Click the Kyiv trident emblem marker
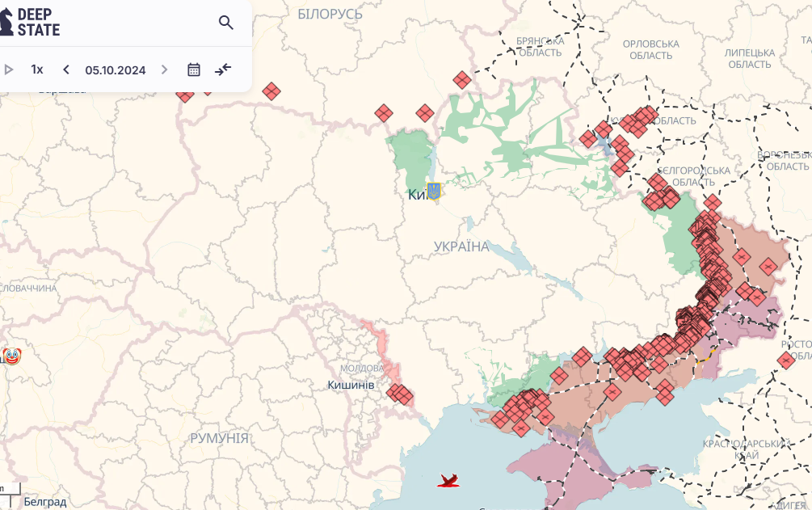This screenshot has width=812, height=510. pyautogui.click(x=433, y=192)
